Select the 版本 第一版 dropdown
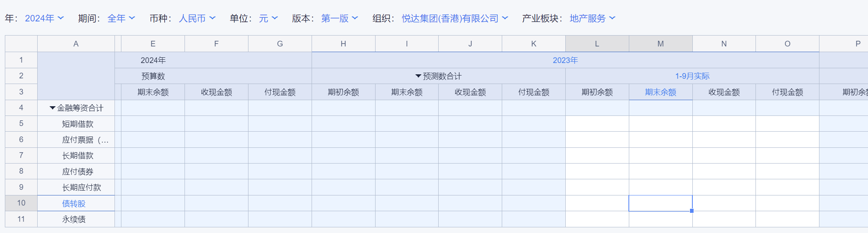The height and width of the screenshot is (233, 868). (x=340, y=19)
